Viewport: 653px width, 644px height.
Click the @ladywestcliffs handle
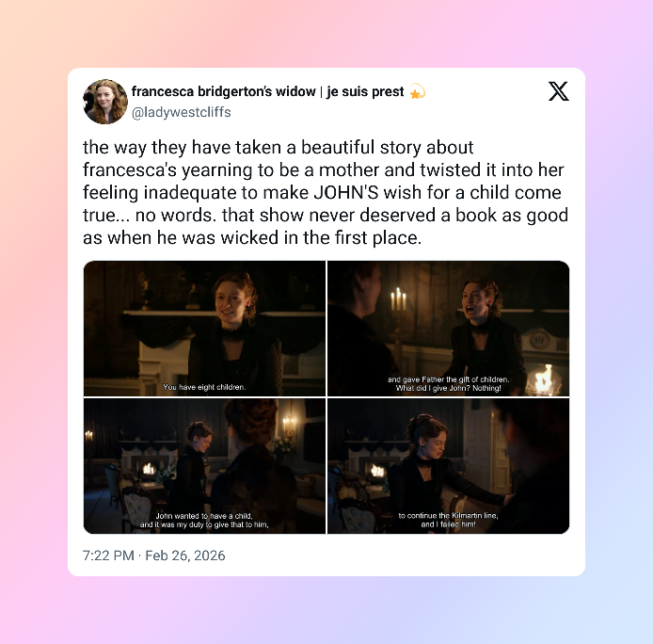(182, 112)
